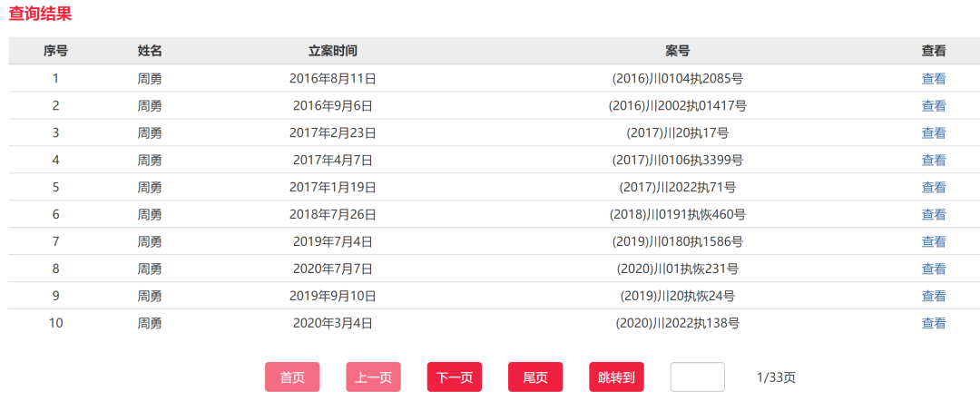The image size is (980, 401).
Task: Click case number (2016)川2002执01417号
Action: coord(678,105)
